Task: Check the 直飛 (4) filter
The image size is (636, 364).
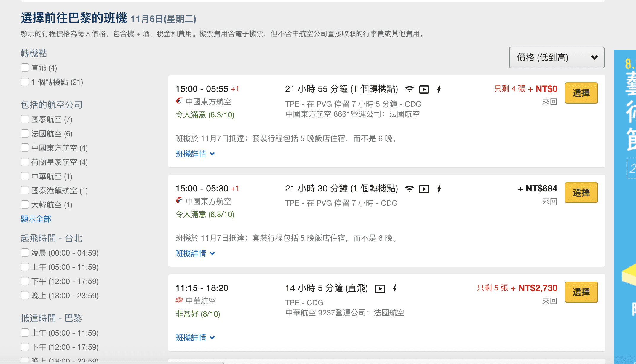Action: click(x=25, y=68)
